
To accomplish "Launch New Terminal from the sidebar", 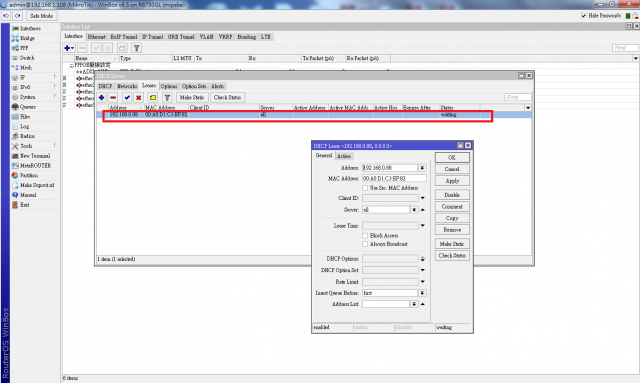I will [x=35, y=156].
